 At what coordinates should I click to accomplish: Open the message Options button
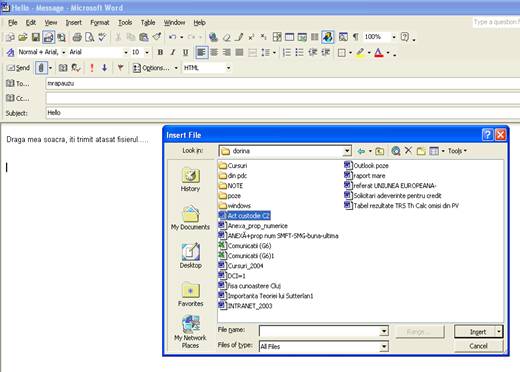point(152,68)
